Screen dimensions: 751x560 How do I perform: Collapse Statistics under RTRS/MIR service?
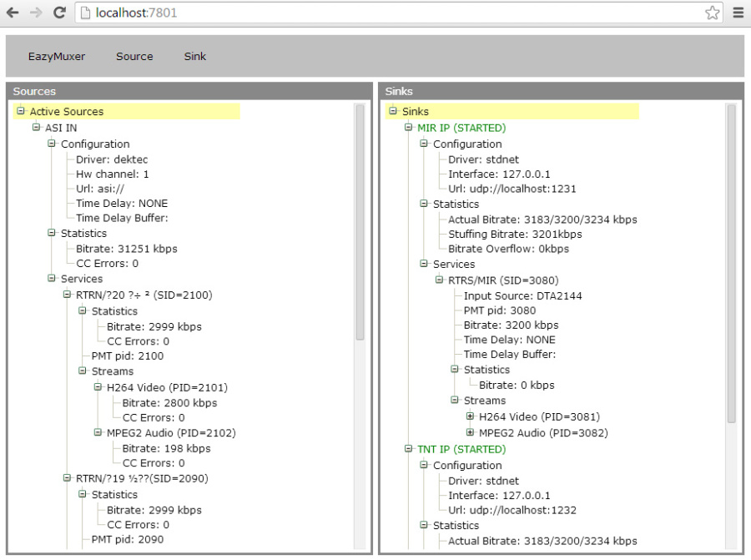point(455,370)
